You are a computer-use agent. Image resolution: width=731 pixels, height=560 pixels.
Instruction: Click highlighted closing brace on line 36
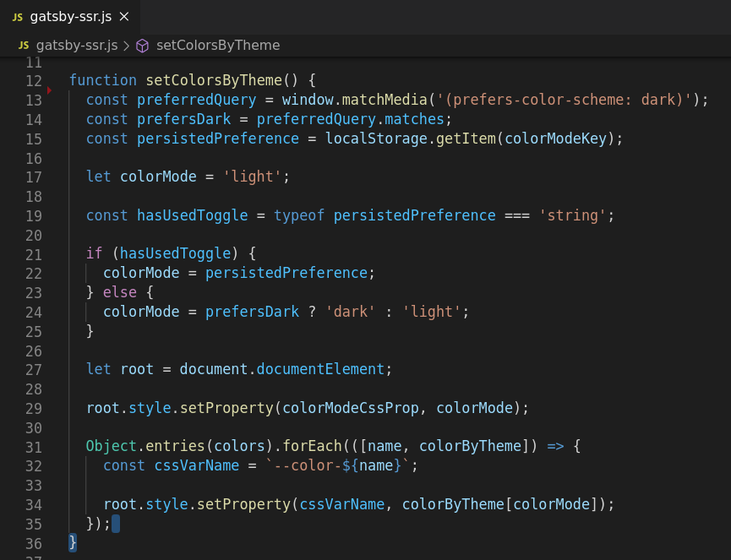(x=73, y=543)
